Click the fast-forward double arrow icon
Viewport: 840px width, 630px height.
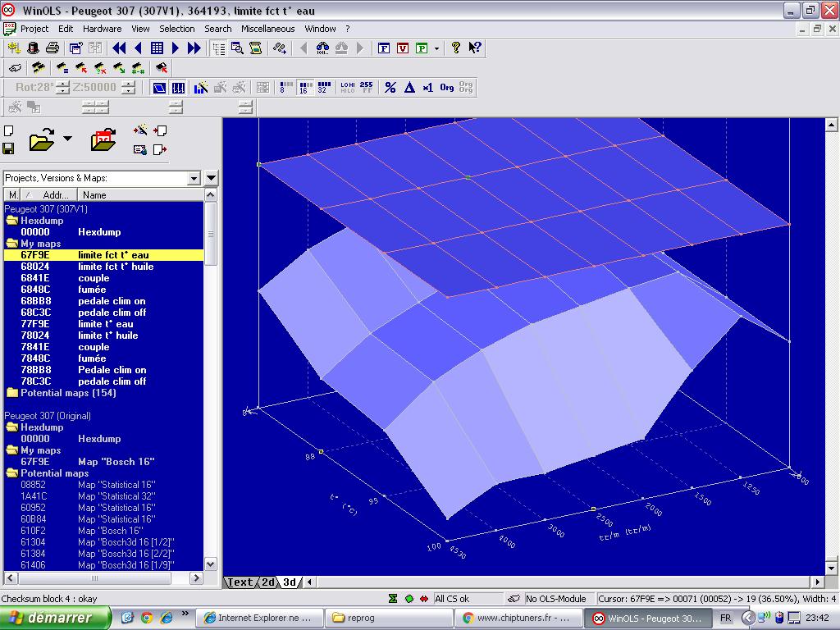(x=194, y=48)
